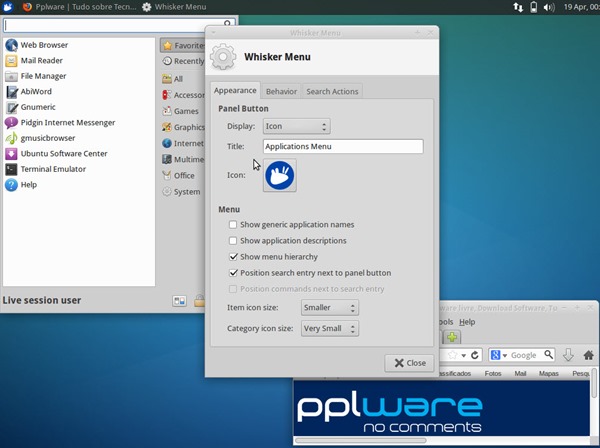Click the Firefox icon in the top panel
This screenshot has height=448, width=600.
(27, 7)
